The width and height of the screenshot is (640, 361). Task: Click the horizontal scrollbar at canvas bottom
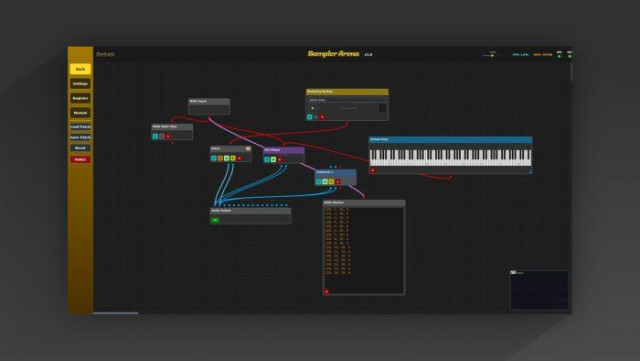tap(116, 313)
